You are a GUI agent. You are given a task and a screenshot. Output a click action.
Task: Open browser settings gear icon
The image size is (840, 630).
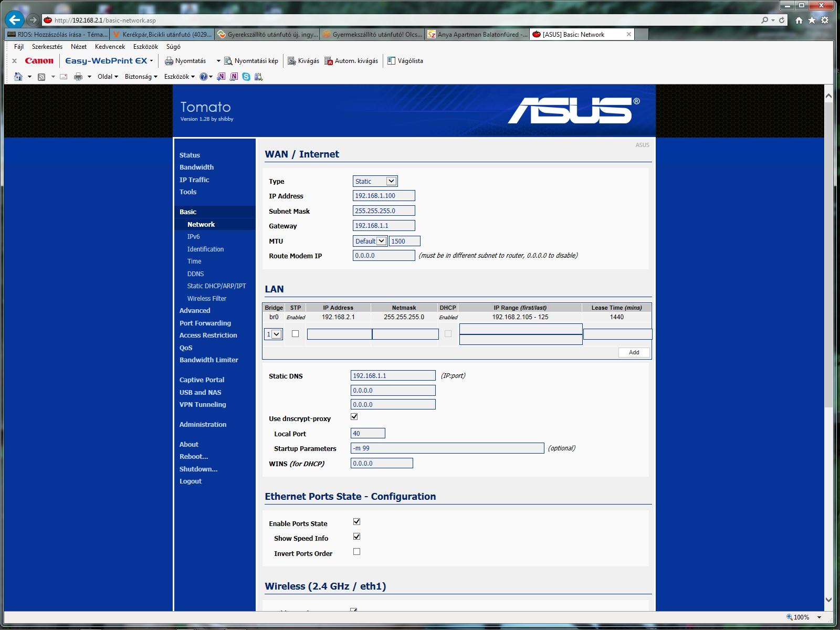825,20
